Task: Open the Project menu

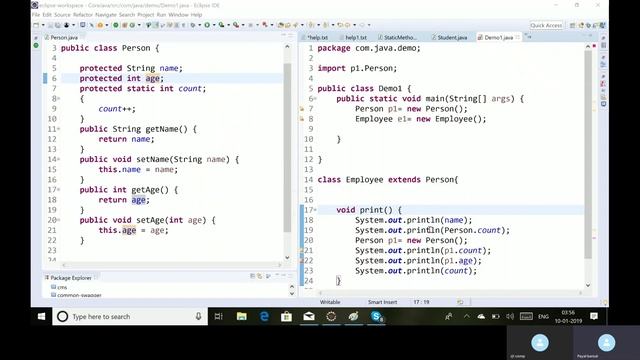Action: click(x=146, y=15)
